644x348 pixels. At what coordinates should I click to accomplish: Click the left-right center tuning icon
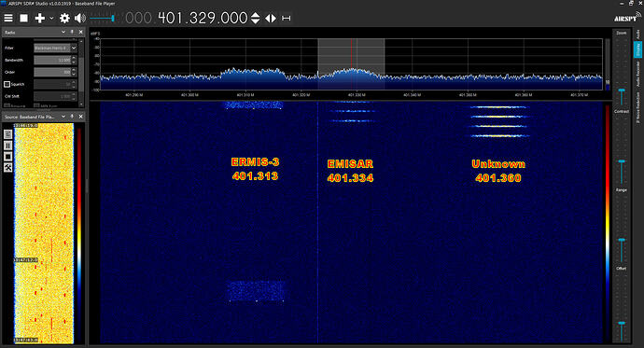(271, 18)
